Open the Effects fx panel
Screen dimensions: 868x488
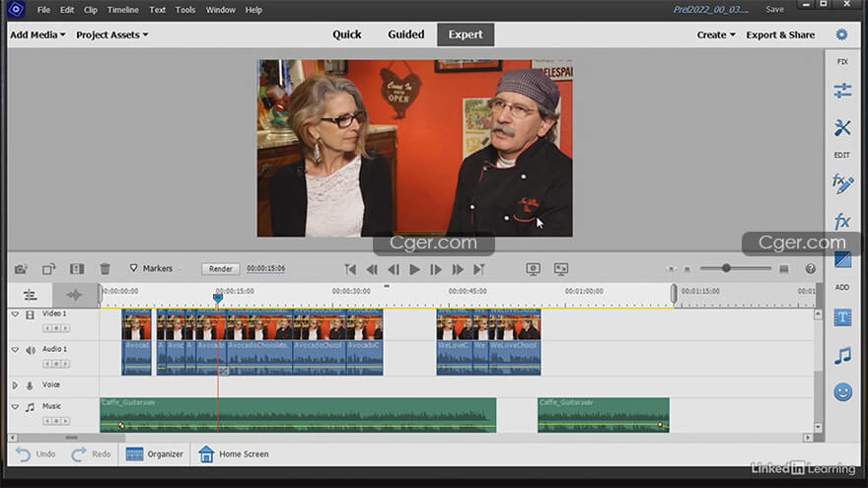click(842, 221)
